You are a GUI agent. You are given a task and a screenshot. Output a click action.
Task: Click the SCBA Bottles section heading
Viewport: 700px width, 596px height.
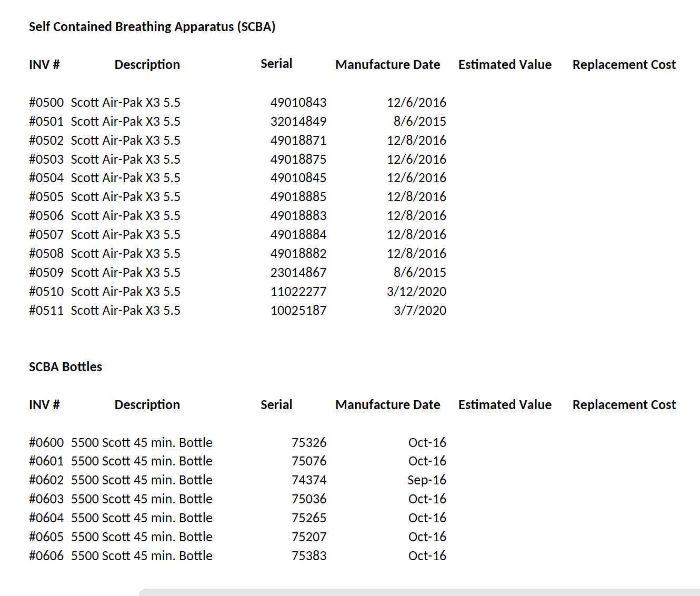(x=65, y=367)
